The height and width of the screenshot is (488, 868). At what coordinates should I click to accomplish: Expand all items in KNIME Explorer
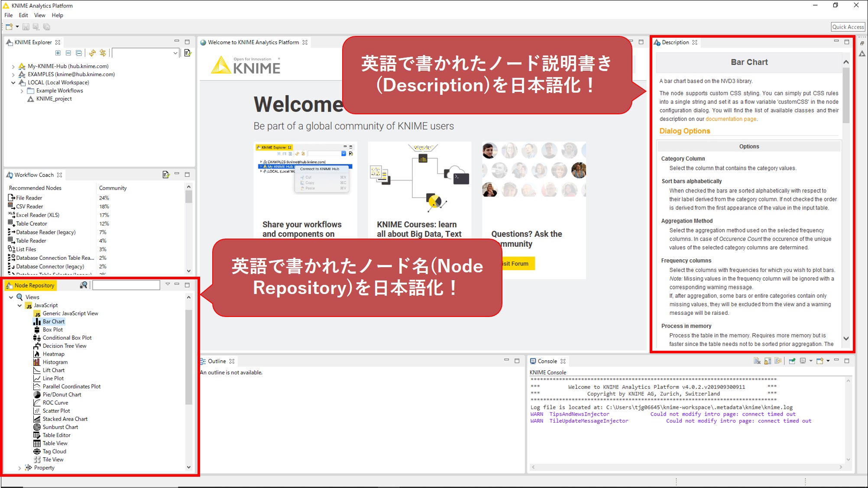(x=58, y=53)
